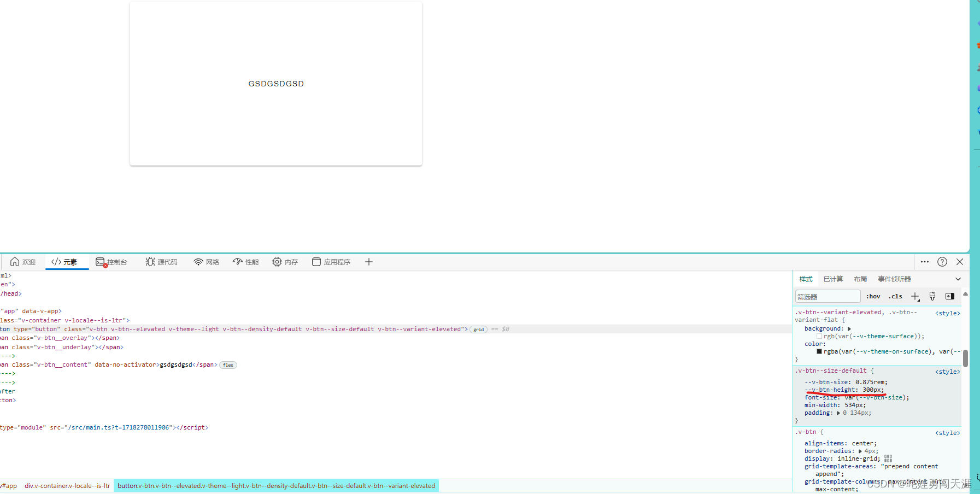This screenshot has height=494, width=980.
Task: Open the <style> link for .v-btn--variant-elevated rule
Action: pos(948,313)
